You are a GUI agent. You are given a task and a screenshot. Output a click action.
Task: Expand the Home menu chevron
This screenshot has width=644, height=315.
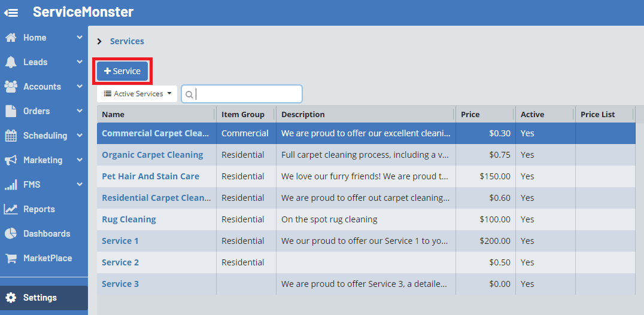coord(80,38)
